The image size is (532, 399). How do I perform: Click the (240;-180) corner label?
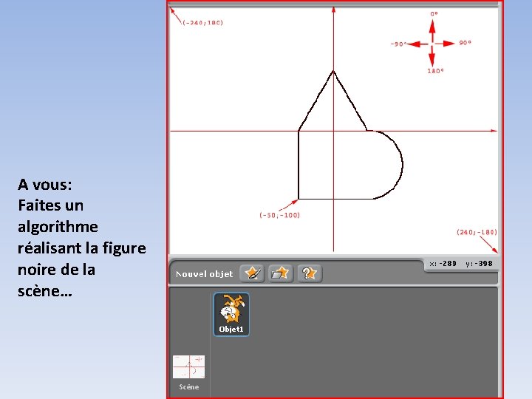(x=477, y=232)
